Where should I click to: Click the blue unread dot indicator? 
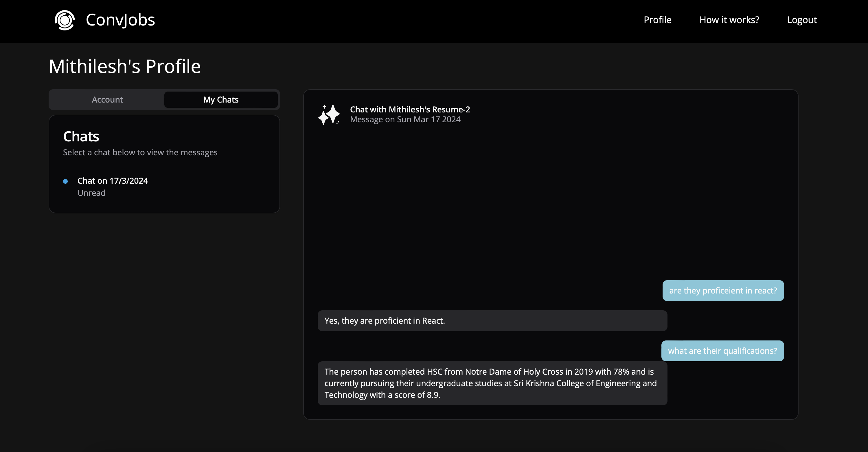[x=65, y=181]
